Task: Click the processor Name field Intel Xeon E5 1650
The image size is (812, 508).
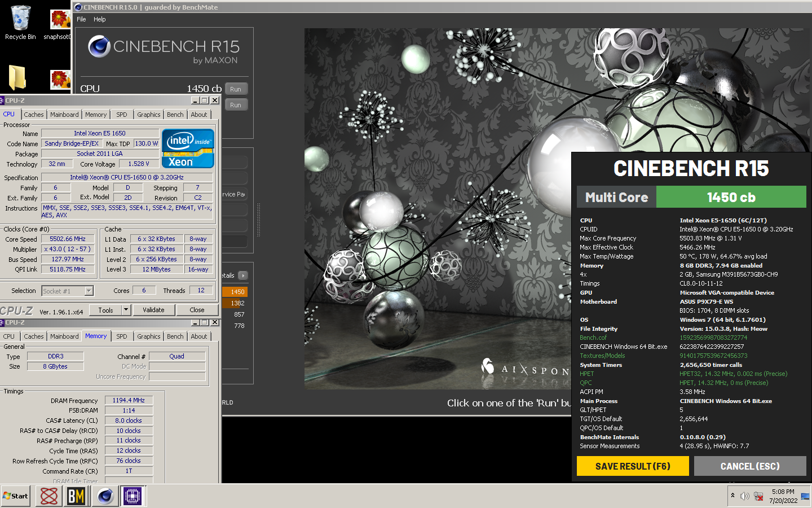Action: (100, 133)
